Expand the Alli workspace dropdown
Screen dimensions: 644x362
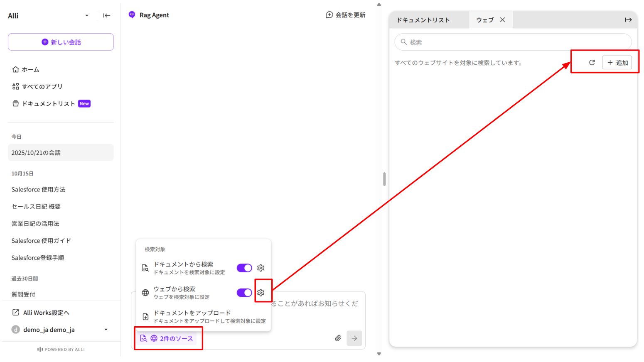[x=86, y=16]
